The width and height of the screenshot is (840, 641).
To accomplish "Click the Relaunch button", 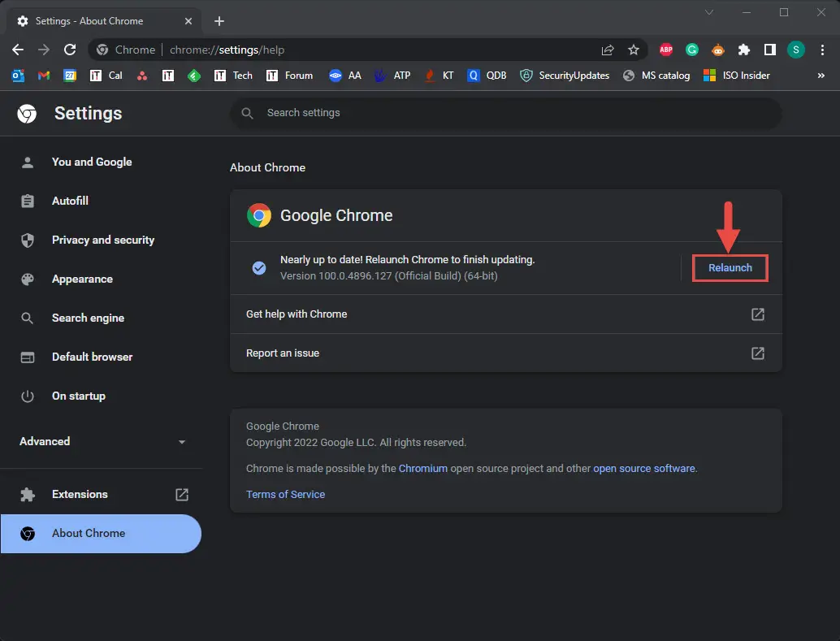I will click(x=730, y=268).
